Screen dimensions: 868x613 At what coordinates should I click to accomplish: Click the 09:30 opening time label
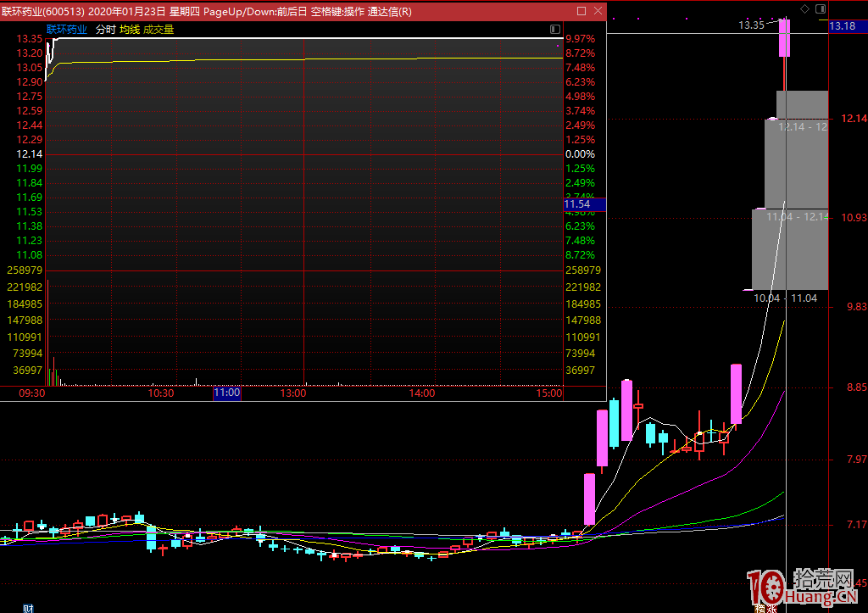31,393
